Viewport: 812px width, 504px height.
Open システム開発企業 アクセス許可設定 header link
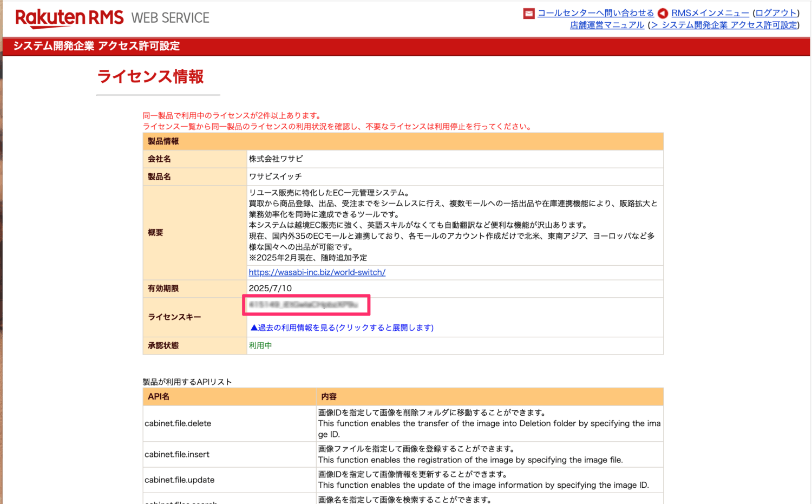coord(724,25)
